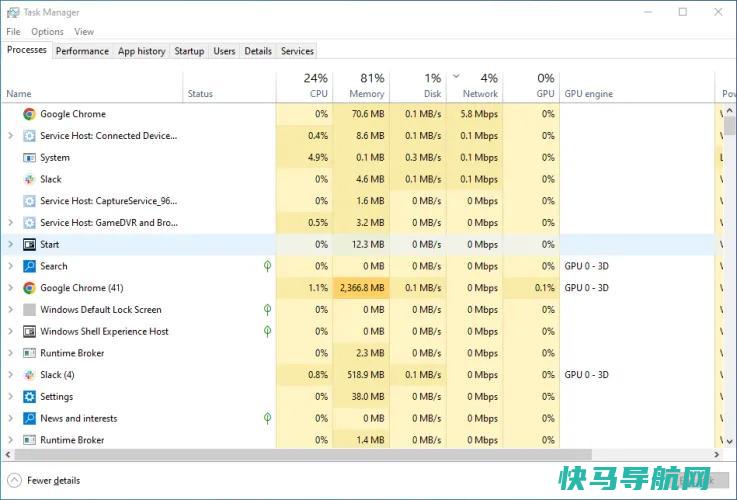Expand Service Host: Connected Device row

10,136
